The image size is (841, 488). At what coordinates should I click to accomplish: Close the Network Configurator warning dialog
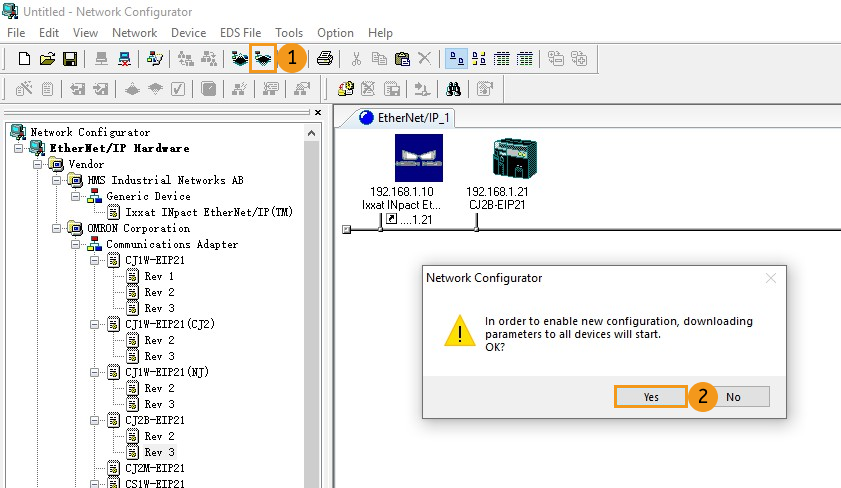[x=771, y=278]
